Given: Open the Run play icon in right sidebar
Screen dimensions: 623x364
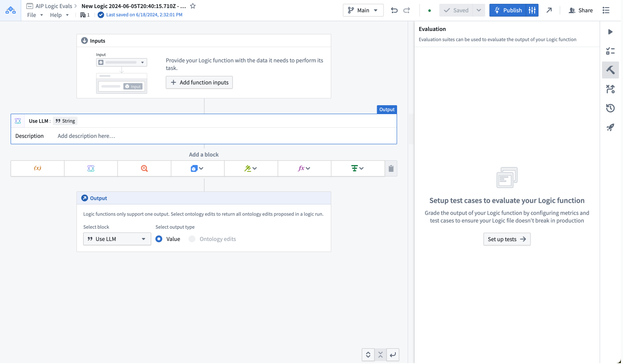Looking at the screenshot, I should tap(610, 32).
